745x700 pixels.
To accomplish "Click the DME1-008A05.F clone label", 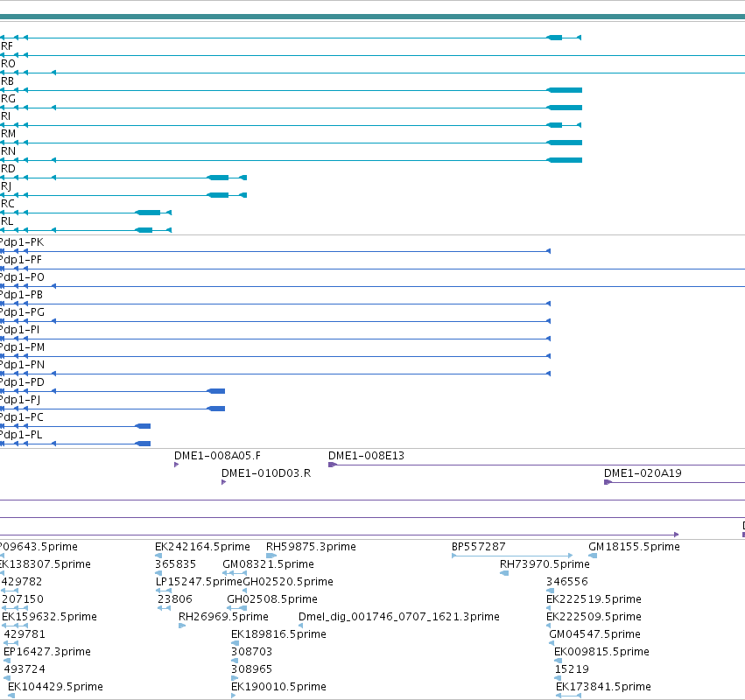I will pos(218,456).
